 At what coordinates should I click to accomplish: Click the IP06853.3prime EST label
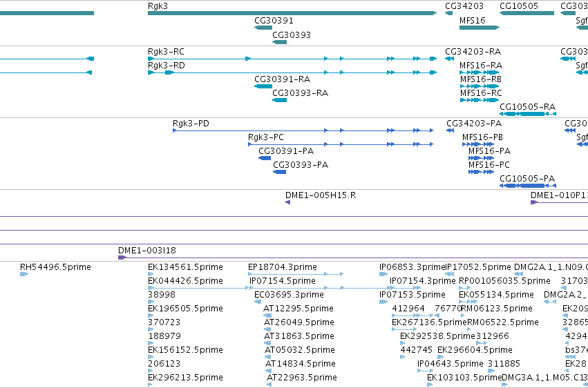412,267
